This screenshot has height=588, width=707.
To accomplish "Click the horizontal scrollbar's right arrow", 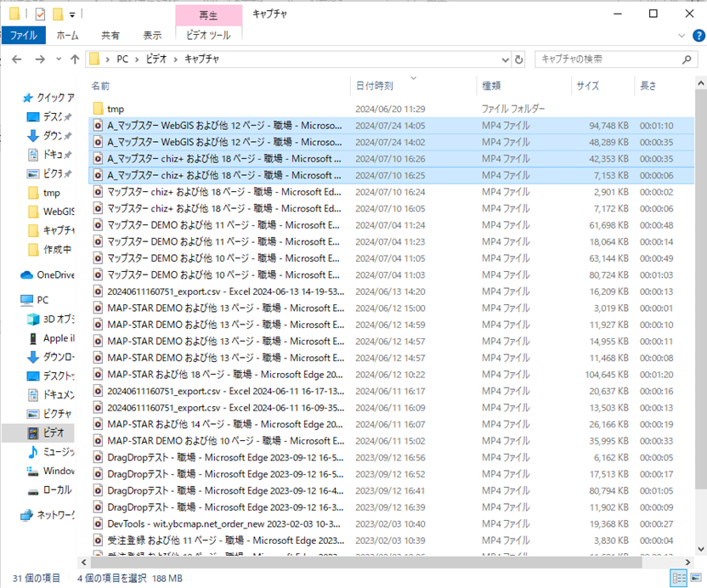I will click(688, 563).
